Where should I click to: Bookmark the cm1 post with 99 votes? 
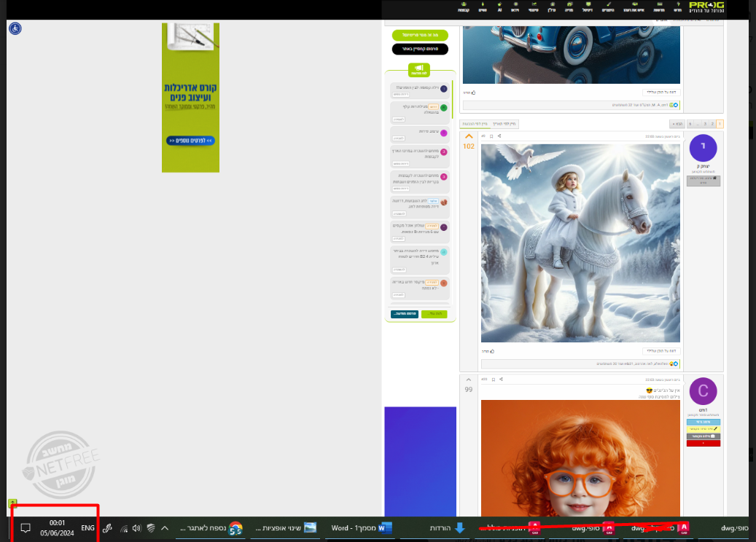coord(494,380)
